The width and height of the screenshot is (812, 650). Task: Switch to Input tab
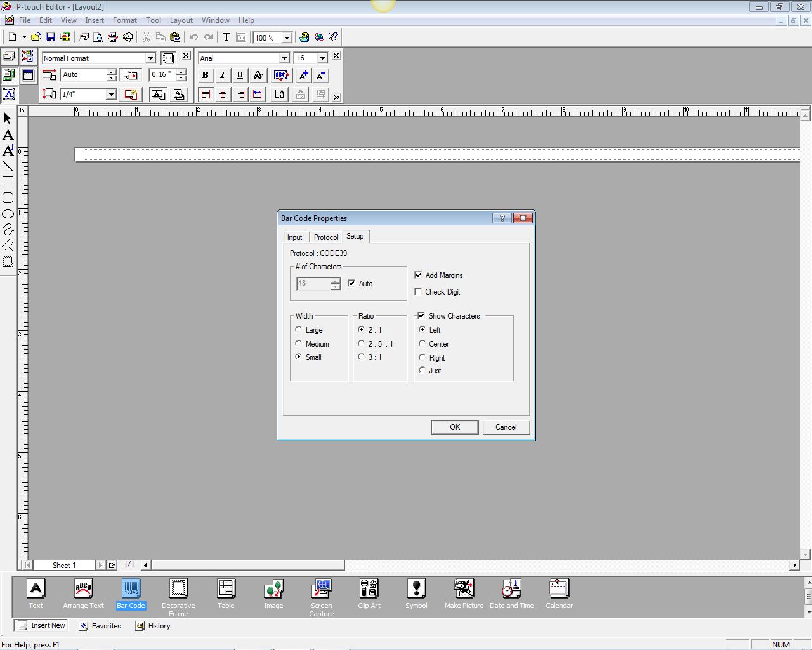pyautogui.click(x=295, y=237)
